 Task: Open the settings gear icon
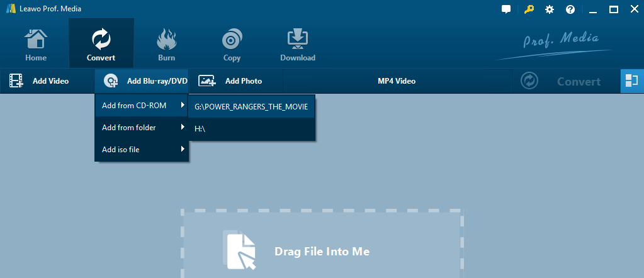click(550, 9)
